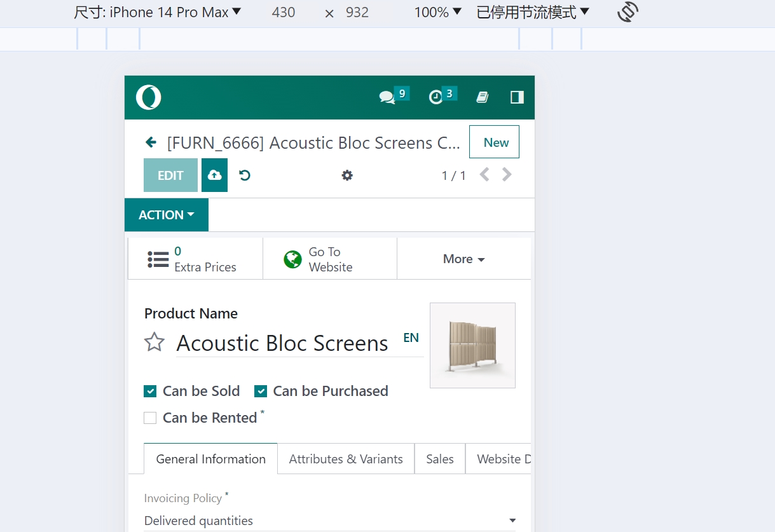Open the conversations icon with 9 badge

387,97
